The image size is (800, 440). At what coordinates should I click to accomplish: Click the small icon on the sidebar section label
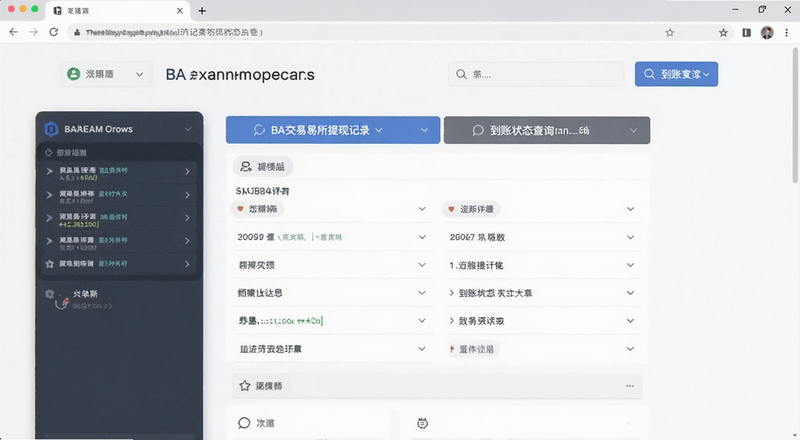pos(49,153)
